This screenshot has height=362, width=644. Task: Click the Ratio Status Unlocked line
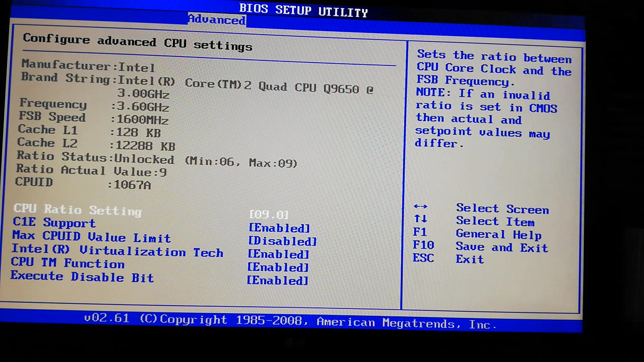[x=157, y=160]
